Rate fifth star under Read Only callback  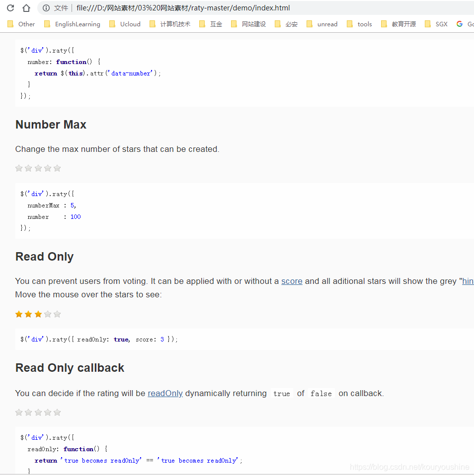57,412
